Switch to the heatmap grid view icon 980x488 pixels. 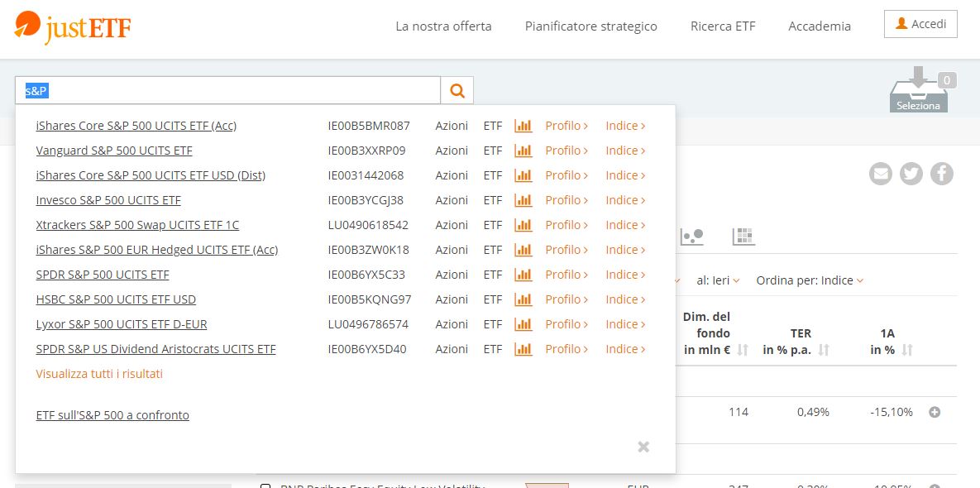[x=743, y=237]
